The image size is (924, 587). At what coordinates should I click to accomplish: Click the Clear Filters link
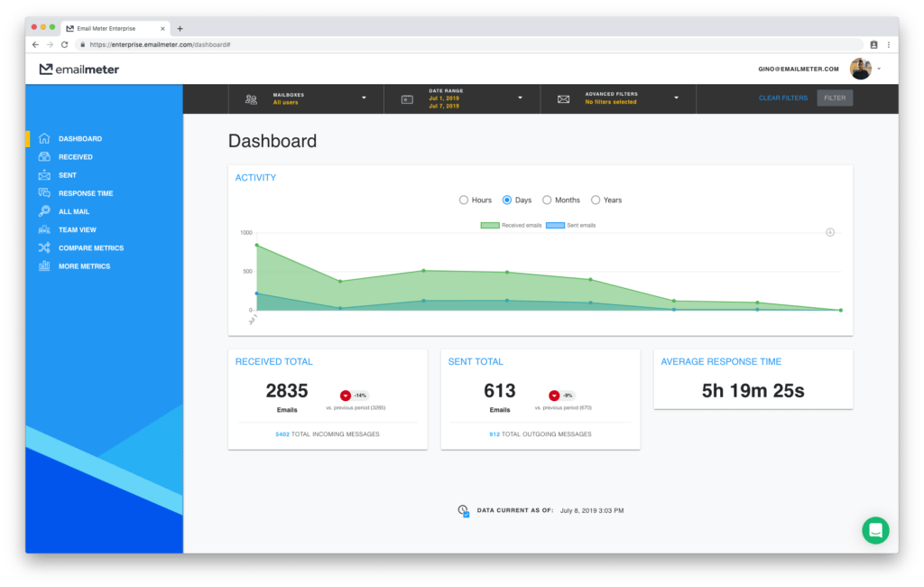782,98
